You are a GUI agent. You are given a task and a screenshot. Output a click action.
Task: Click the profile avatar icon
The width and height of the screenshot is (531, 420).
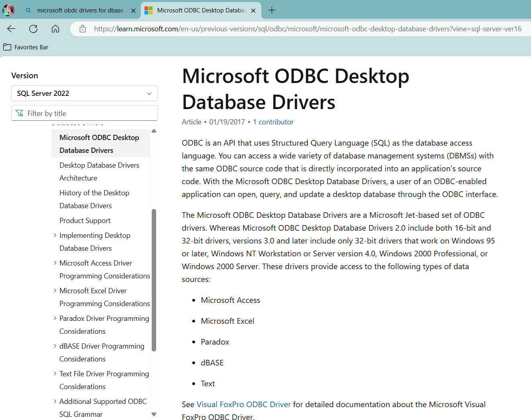click(x=8, y=10)
